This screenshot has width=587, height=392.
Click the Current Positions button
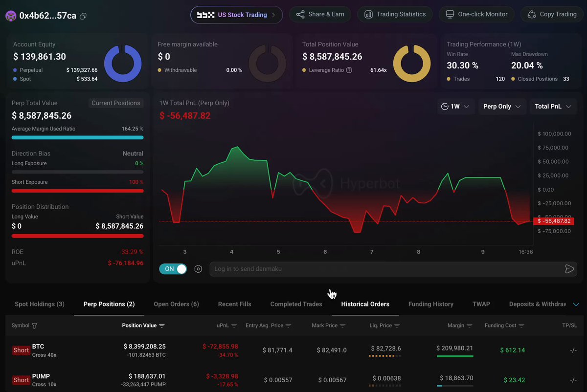pos(116,103)
